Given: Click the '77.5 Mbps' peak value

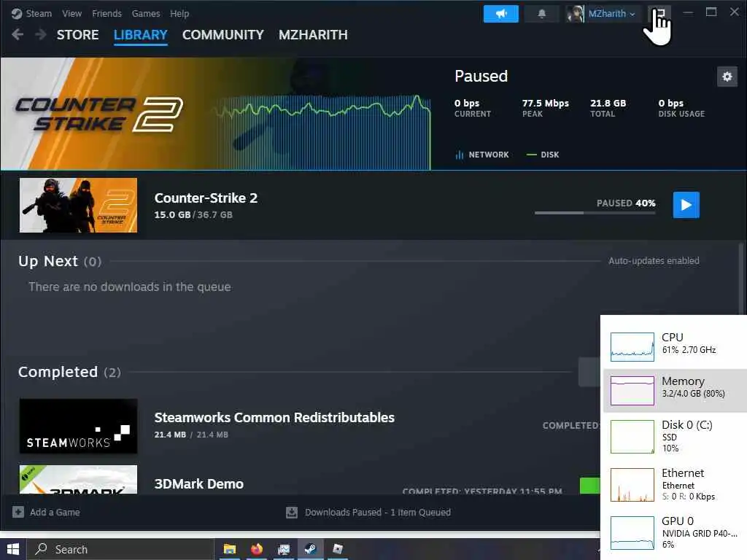Looking at the screenshot, I should (x=545, y=103).
